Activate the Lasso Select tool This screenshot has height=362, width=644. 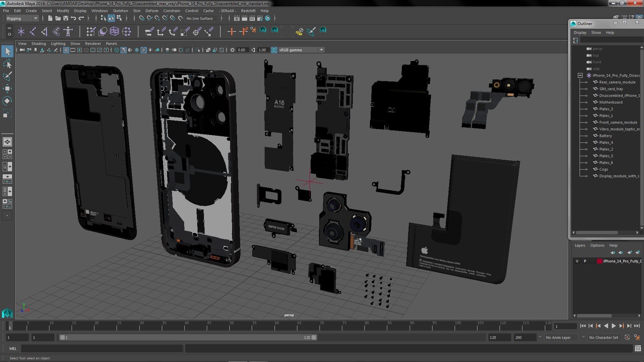(x=7, y=64)
